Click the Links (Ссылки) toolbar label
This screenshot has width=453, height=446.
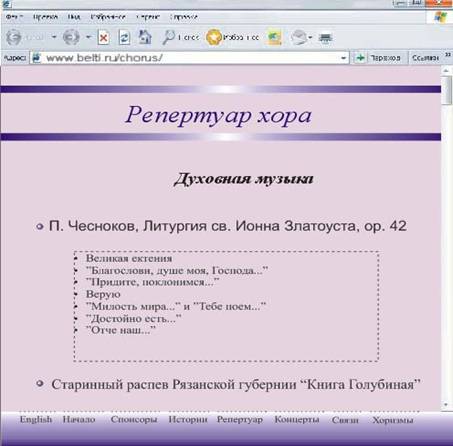click(425, 58)
